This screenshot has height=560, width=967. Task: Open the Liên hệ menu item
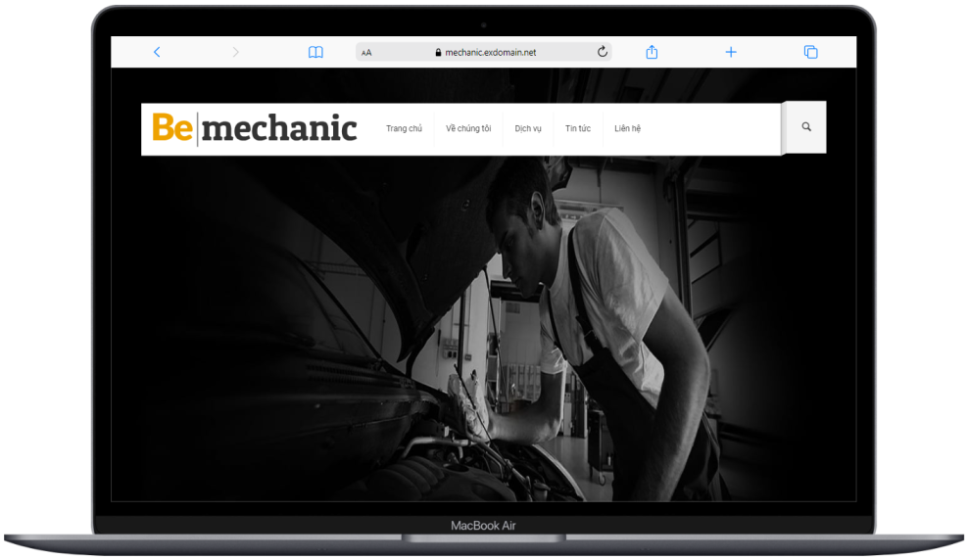click(627, 128)
